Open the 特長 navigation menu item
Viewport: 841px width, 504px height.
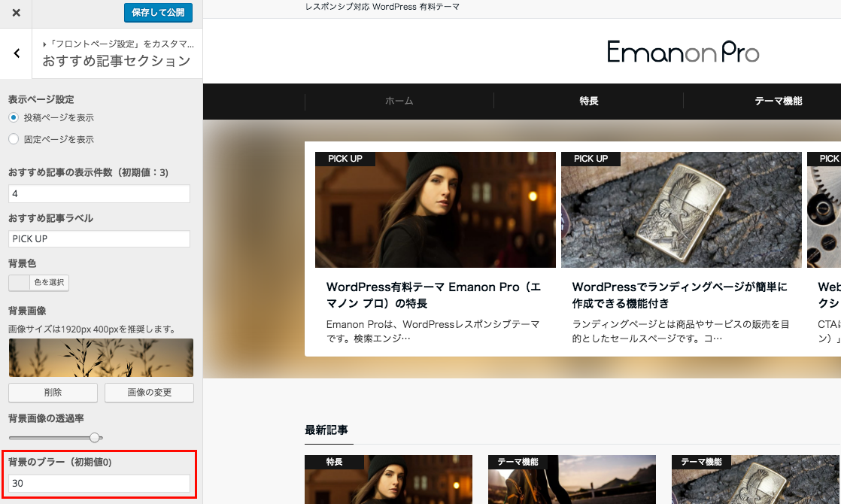click(x=588, y=101)
